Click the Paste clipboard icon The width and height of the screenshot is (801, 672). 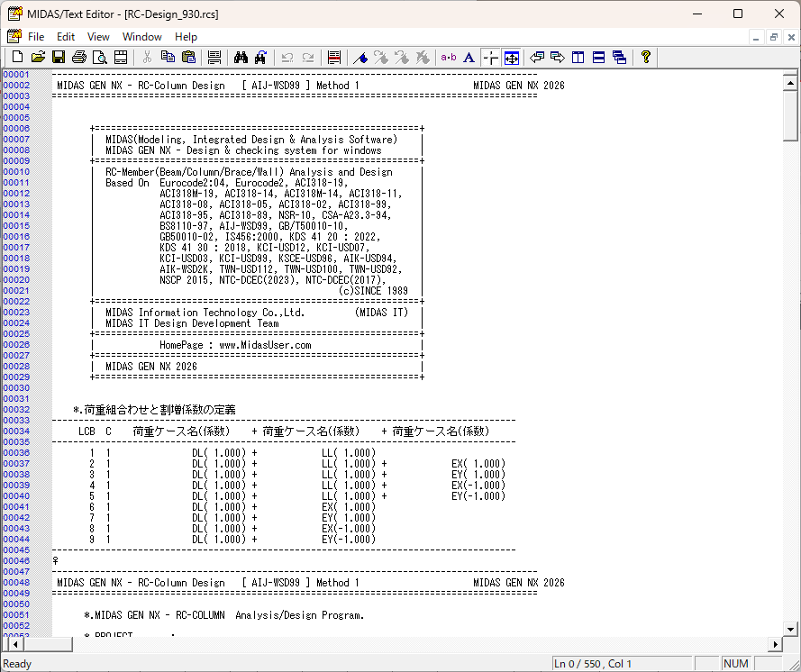[x=188, y=57]
